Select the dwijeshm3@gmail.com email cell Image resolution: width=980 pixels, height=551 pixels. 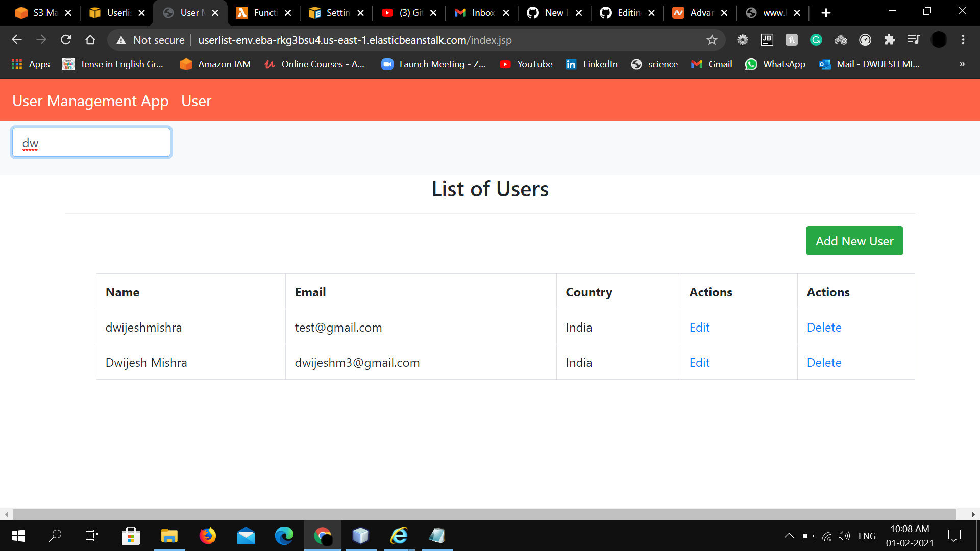point(421,362)
